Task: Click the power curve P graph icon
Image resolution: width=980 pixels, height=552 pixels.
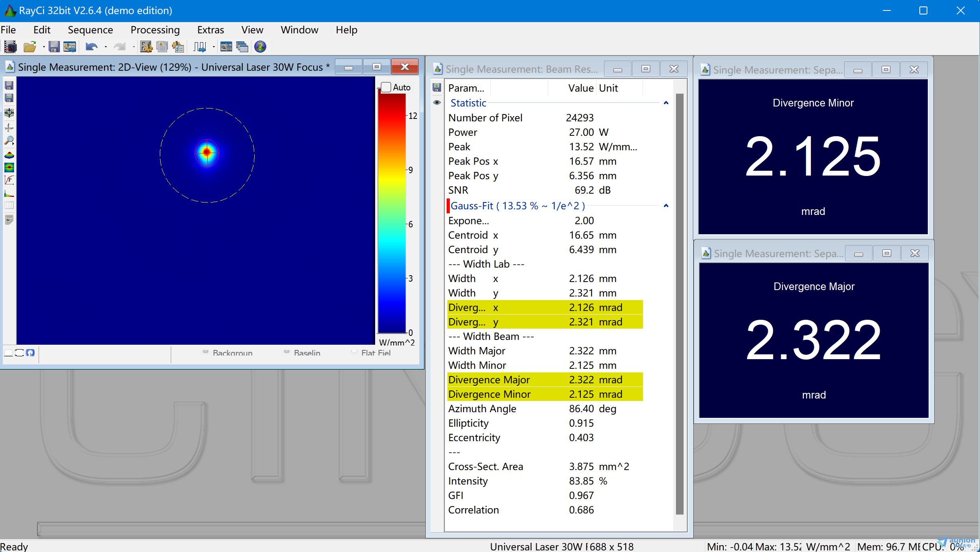Action: (9, 180)
